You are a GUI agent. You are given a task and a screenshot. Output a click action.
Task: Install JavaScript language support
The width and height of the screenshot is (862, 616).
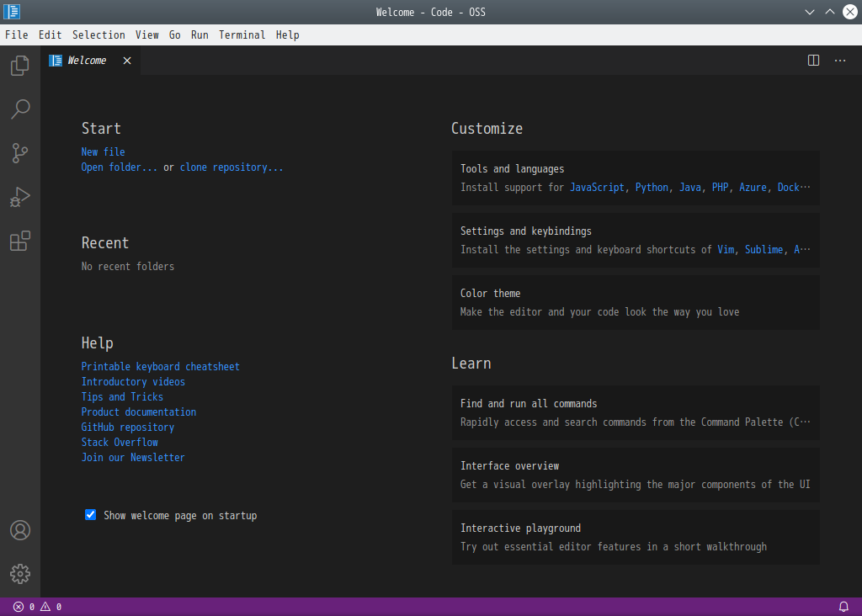597,188
